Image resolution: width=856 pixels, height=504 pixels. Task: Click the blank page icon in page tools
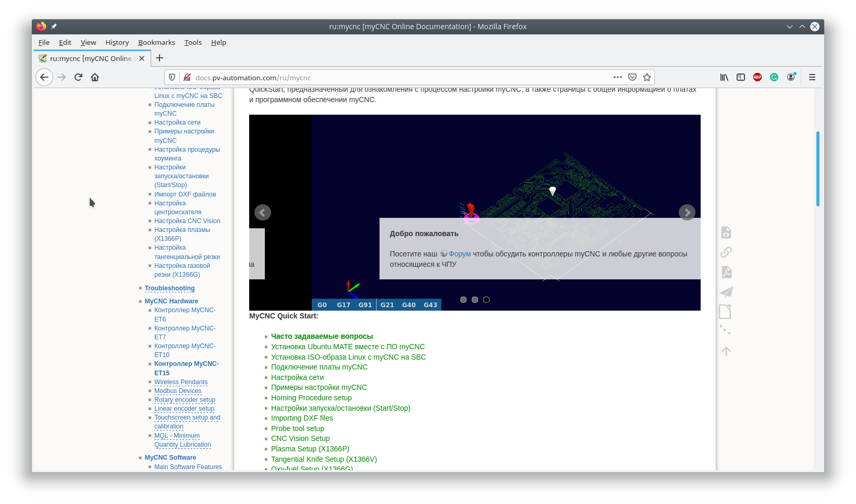point(725,312)
